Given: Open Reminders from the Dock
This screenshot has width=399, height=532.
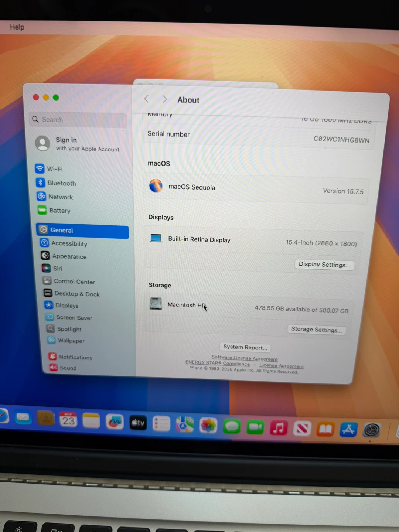Looking at the screenshot, I should (x=161, y=424).
